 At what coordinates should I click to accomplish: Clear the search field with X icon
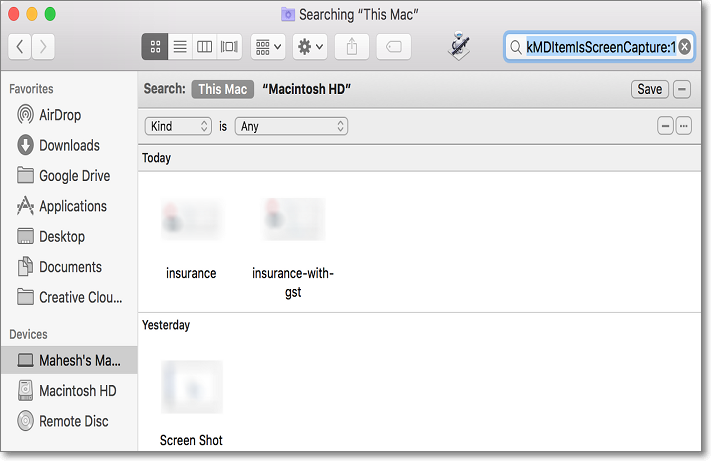point(685,46)
